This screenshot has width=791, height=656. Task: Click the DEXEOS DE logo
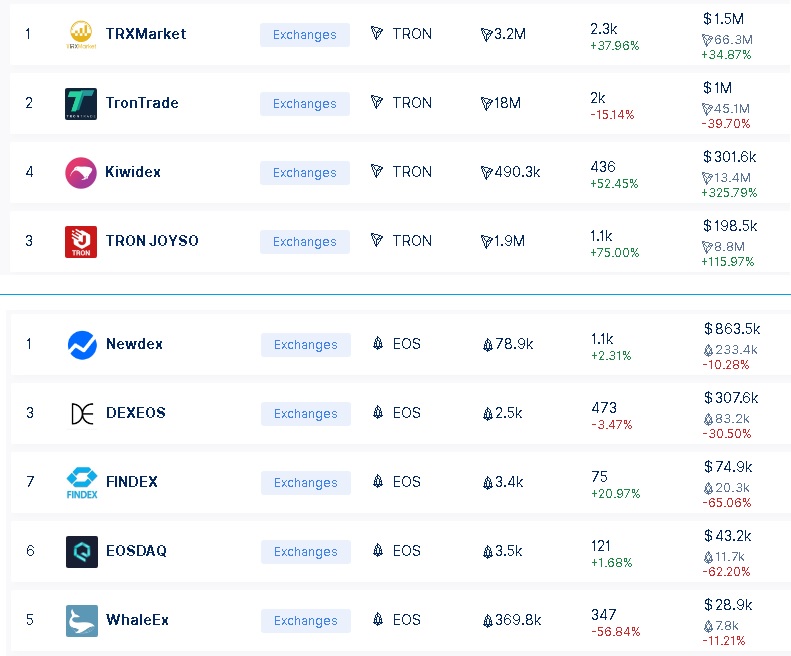tap(82, 414)
